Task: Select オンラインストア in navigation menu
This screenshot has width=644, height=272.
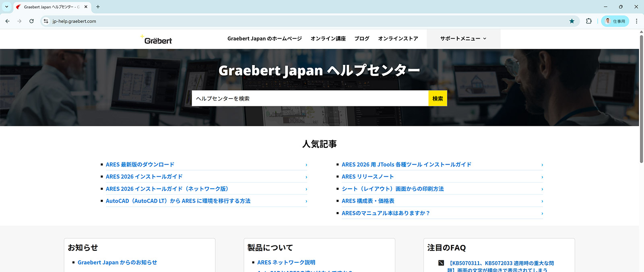Action: tap(398, 39)
